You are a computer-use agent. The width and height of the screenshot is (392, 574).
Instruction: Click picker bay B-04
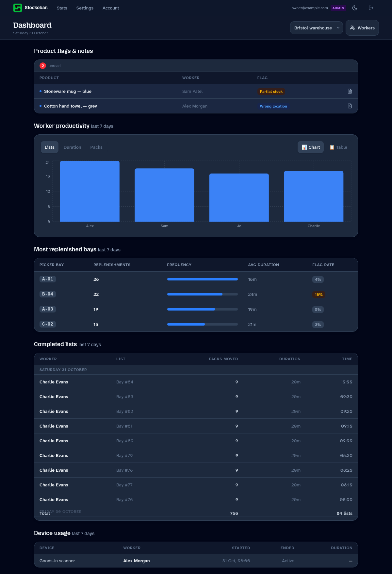tap(48, 294)
